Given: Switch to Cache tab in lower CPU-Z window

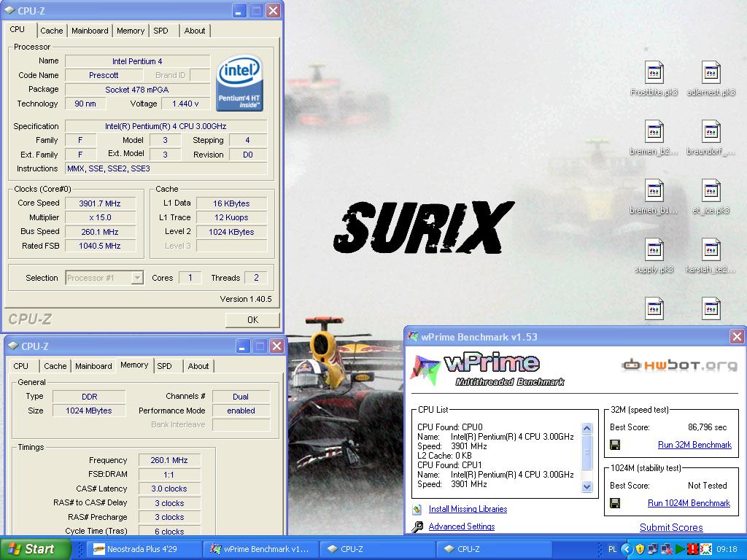Looking at the screenshot, I should point(55,366).
